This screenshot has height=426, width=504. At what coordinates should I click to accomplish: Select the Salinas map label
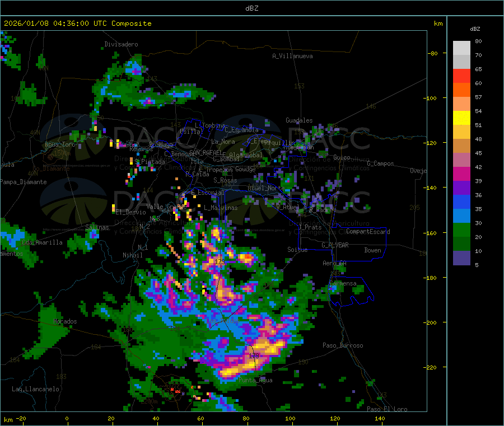pyautogui.click(x=97, y=227)
